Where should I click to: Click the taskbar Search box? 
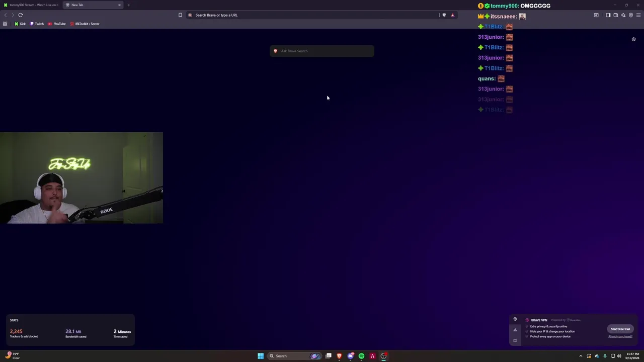click(x=294, y=356)
